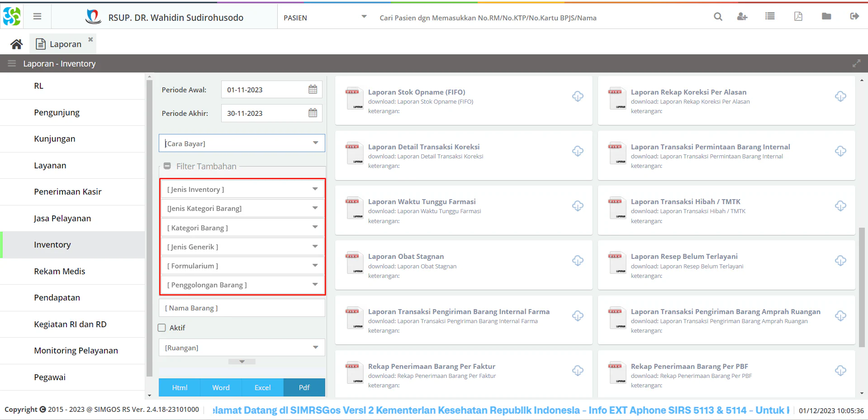Close the Laporan tab
The image size is (868, 420).
click(90, 39)
